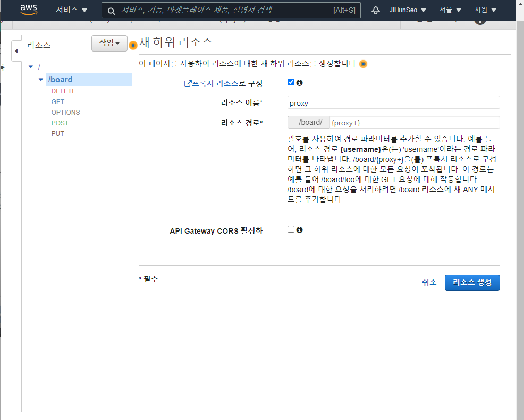Collapse the /board resource tree node
The image size is (524, 420).
coord(41,80)
